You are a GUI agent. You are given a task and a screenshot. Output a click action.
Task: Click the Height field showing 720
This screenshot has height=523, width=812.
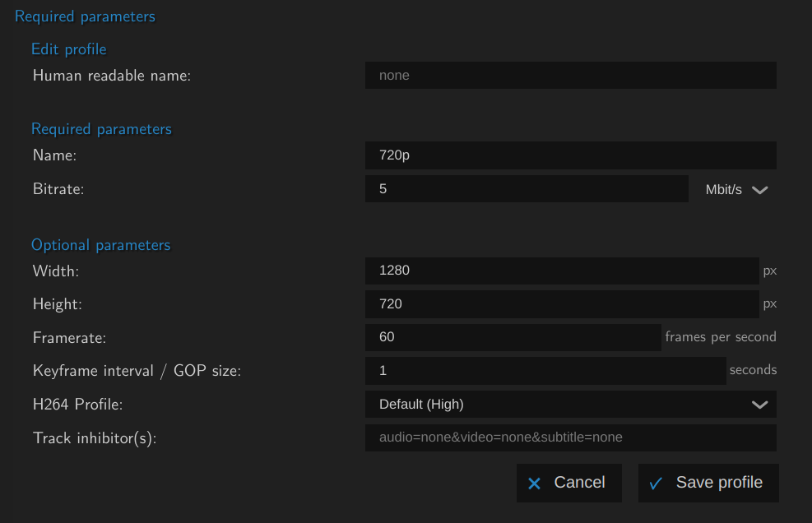(561, 304)
